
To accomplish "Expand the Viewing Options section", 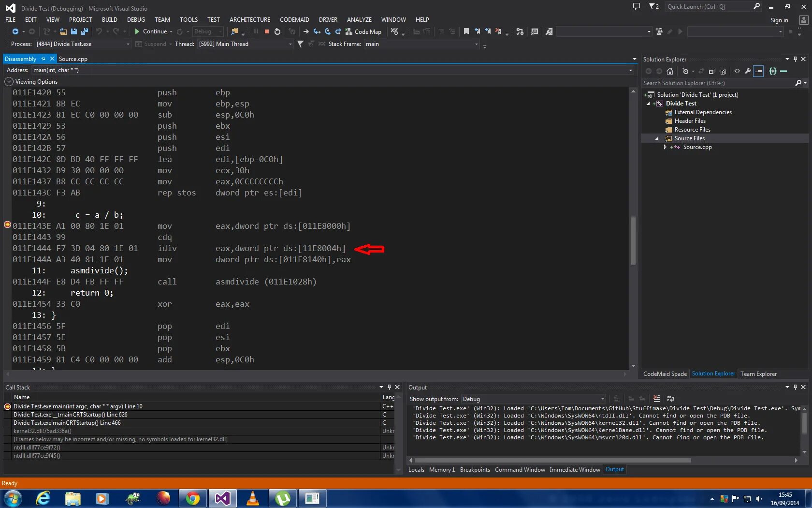I will pyautogui.click(x=9, y=82).
